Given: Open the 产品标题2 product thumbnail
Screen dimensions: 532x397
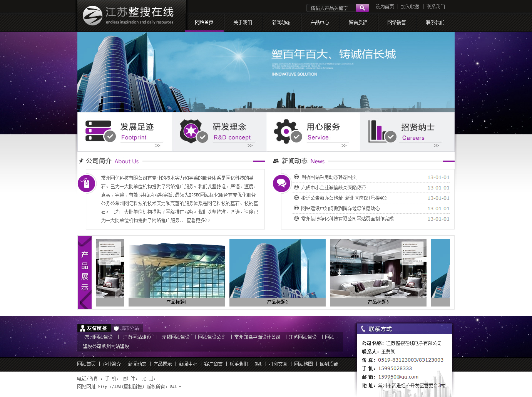Looking at the screenshot, I should [277, 272].
